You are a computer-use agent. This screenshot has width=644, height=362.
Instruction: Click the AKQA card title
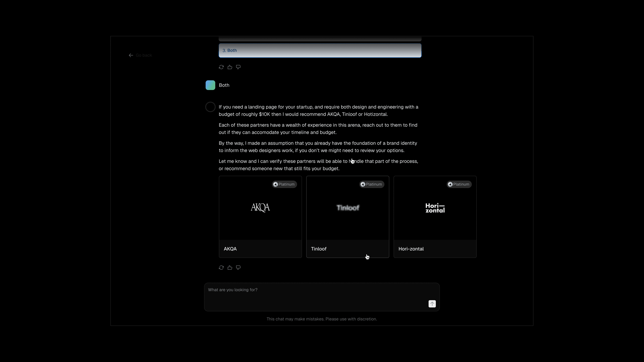(230, 249)
